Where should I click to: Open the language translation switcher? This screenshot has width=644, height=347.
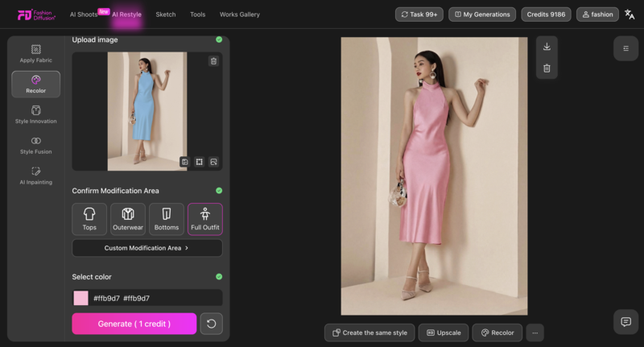coord(630,14)
